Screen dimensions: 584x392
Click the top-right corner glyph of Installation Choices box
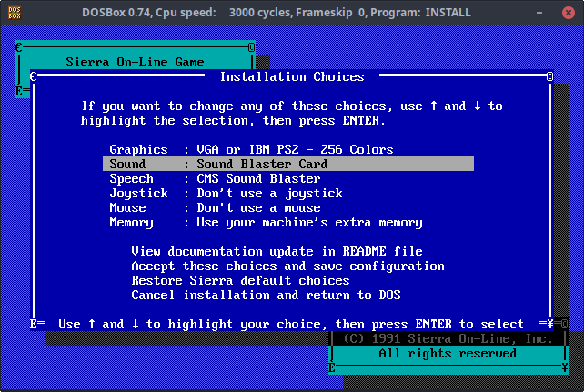[x=549, y=77]
